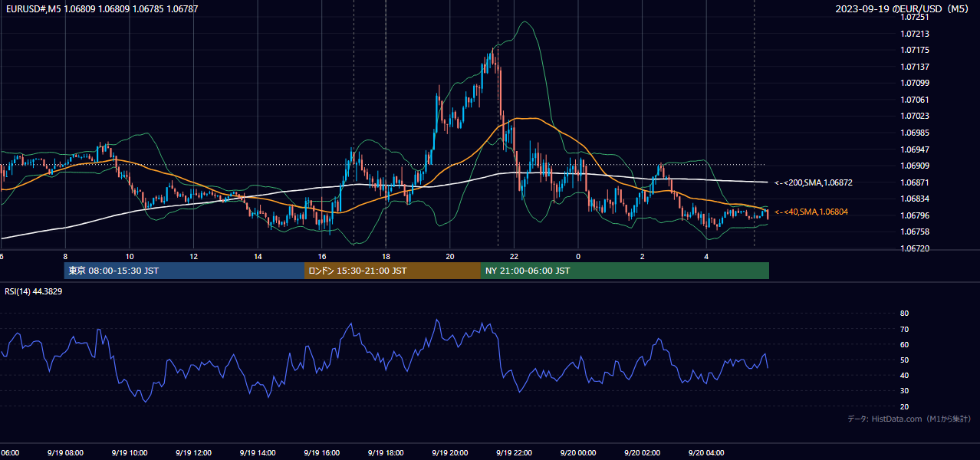Click price level 1.07061 on the axis
The width and height of the screenshot is (980, 460).
pyautogui.click(x=914, y=100)
